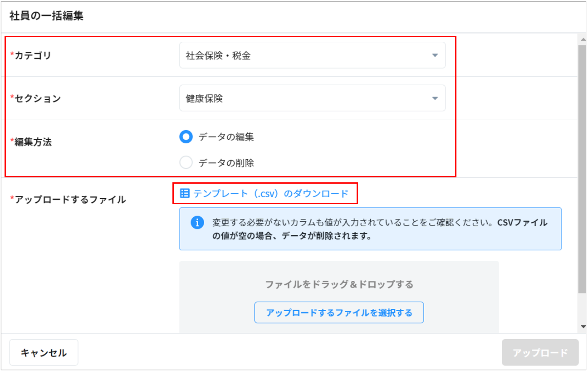Viewport: 588px width, 371px height.
Task: Click the アップロード submit button
Action: click(540, 352)
